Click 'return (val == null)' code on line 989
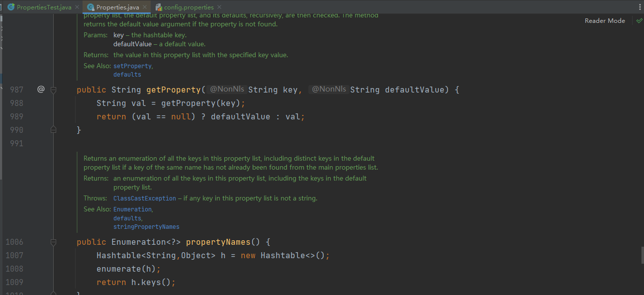Image resolution: width=644 pixels, height=295 pixels. [x=146, y=117]
